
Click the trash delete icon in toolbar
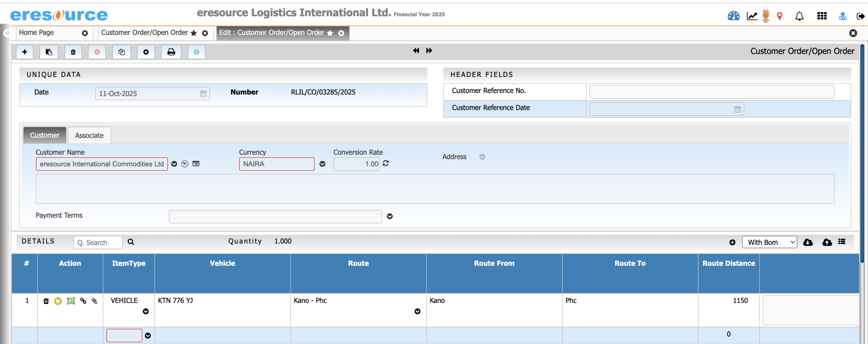pos(73,52)
